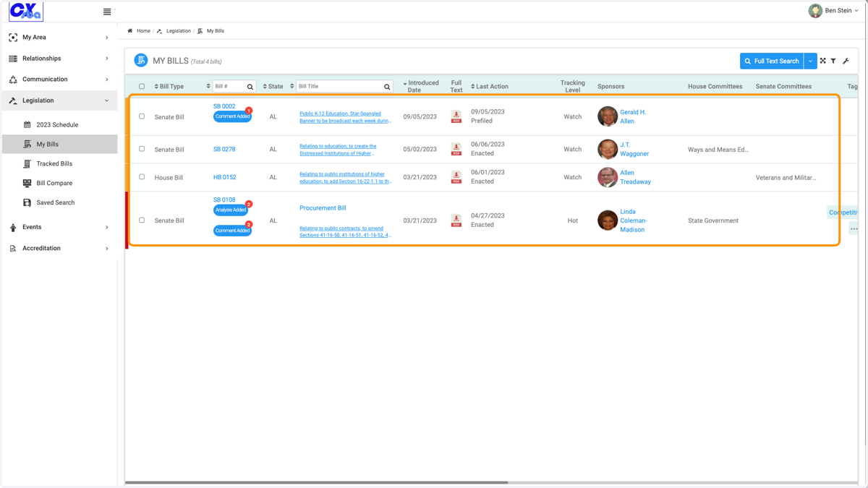Click Gerald H. Allen's photo

click(608, 116)
